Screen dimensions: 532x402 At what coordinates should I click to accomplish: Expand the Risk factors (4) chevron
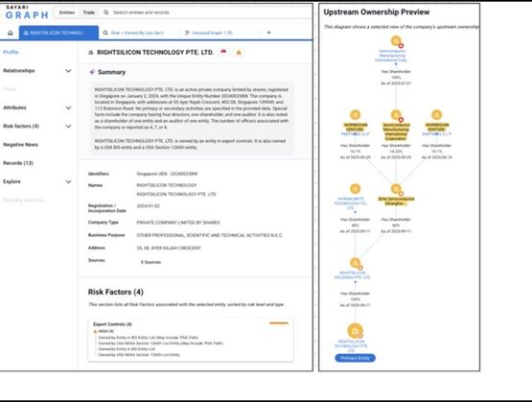coord(68,126)
